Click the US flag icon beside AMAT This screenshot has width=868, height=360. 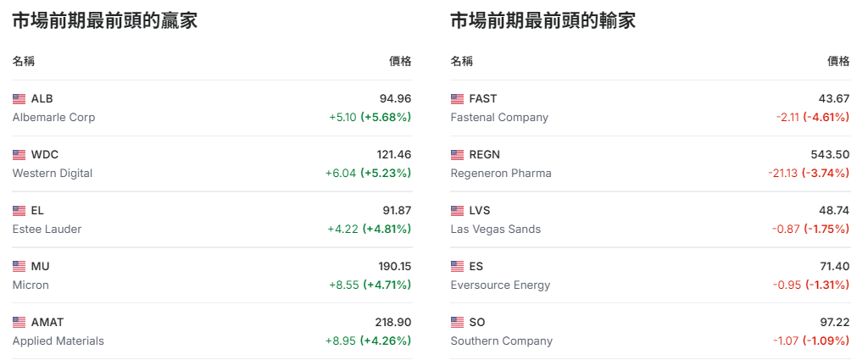click(19, 323)
